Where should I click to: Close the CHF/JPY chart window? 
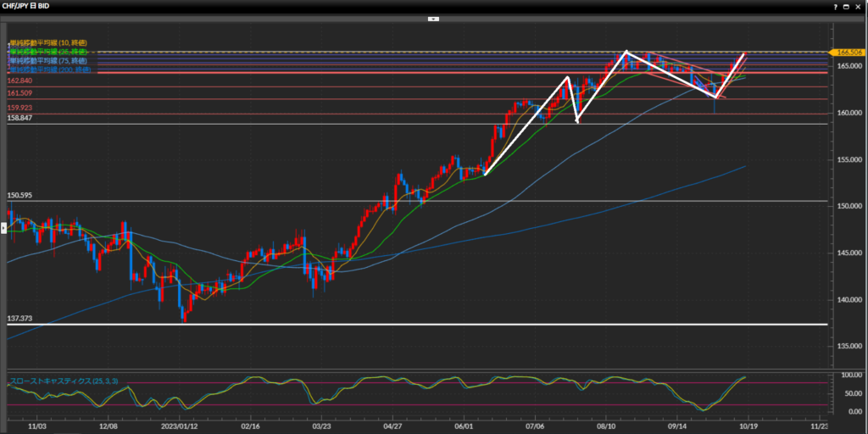pyautogui.click(x=860, y=6)
